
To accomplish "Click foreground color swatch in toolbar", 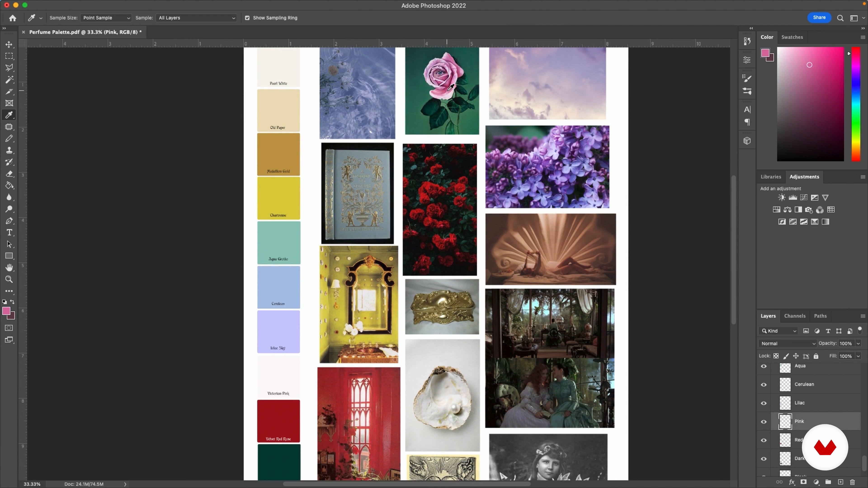I will (6, 311).
